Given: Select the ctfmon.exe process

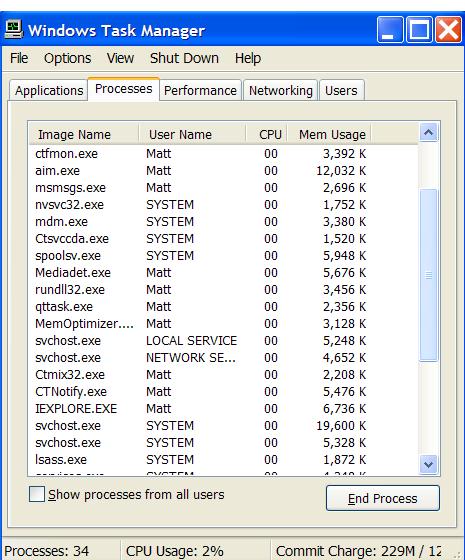Looking at the screenshot, I should pyautogui.click(x=223, y=154).
